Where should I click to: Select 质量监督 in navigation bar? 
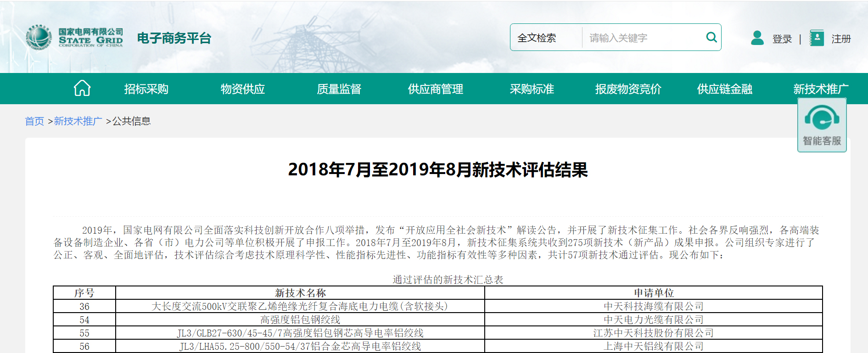point(339,89)
